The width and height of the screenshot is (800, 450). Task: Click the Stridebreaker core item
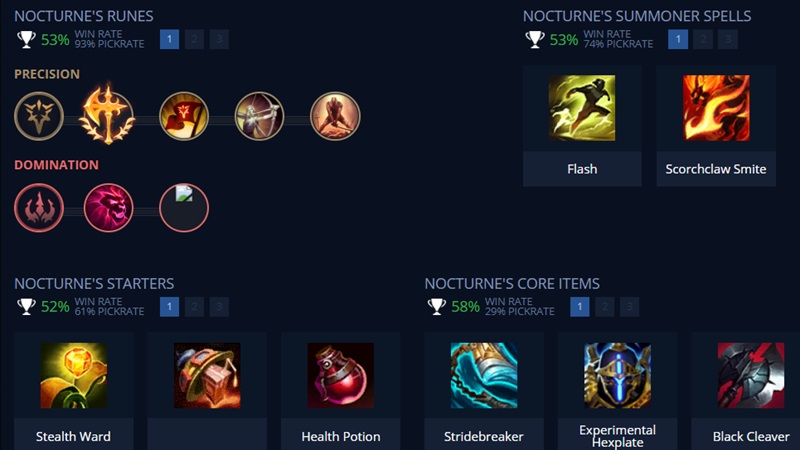click(484, 376)
